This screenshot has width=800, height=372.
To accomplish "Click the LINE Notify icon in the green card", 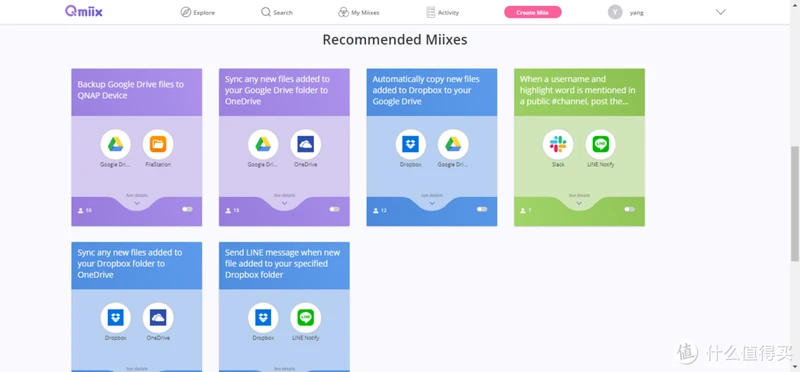I will 601,144.
